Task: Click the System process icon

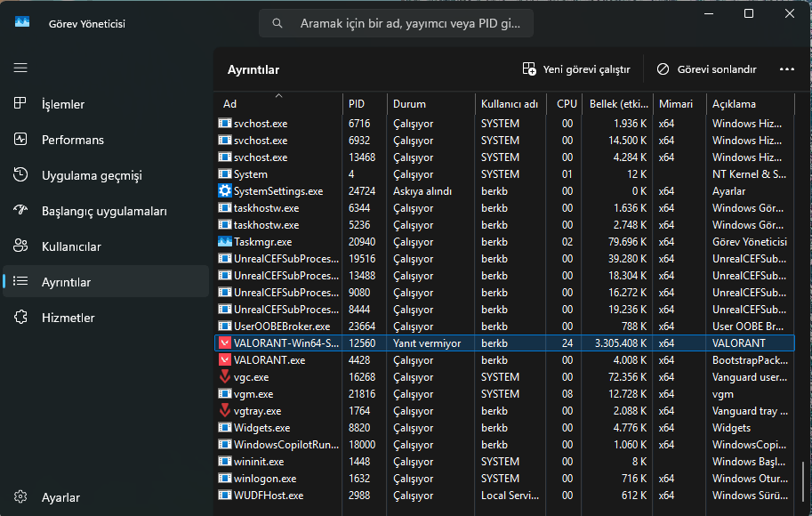Action: point(225,174)
